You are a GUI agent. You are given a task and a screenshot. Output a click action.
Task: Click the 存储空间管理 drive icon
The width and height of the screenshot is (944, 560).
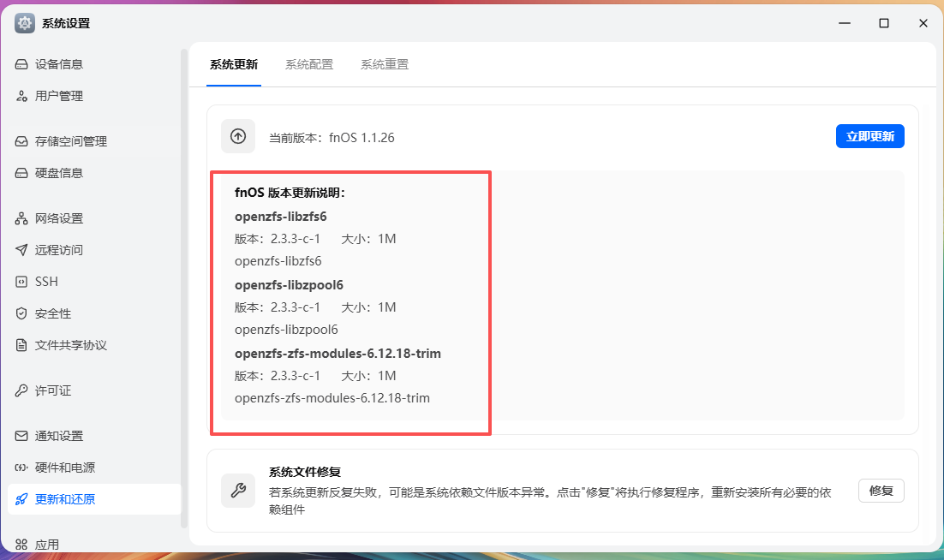point(20,140)
